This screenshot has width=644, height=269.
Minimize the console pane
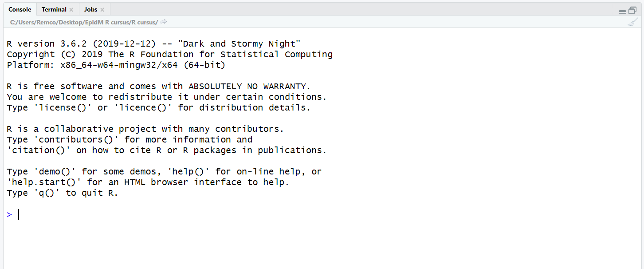(x=622, y=11)
